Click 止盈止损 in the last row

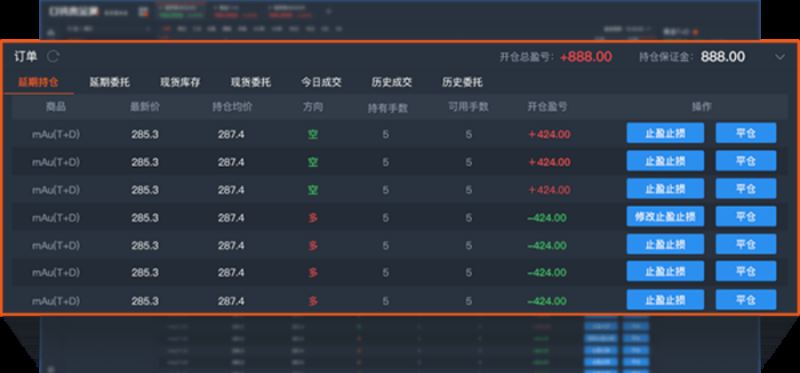point(665,300)
